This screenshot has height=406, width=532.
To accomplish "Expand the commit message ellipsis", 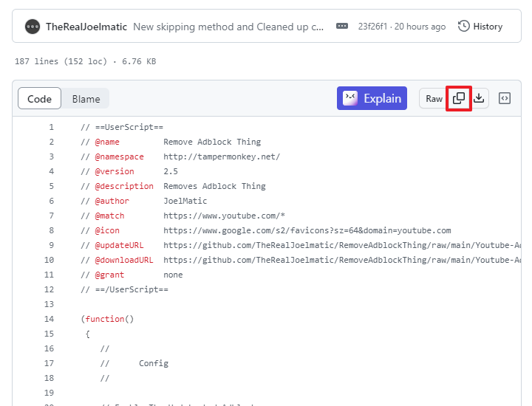I will pos(341,26).
